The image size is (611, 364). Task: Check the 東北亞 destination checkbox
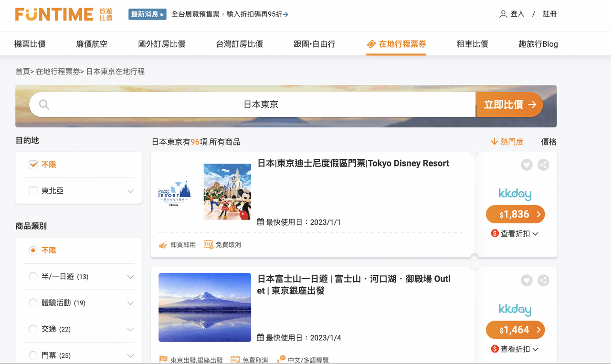click(x=33, y=191)
